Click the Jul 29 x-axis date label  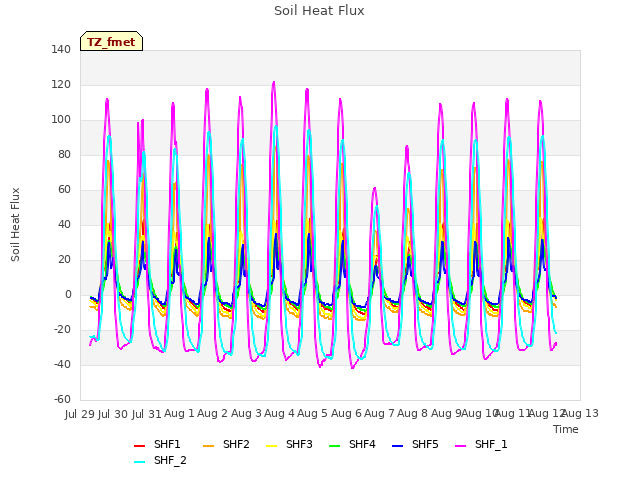click(x=80, y=414)
